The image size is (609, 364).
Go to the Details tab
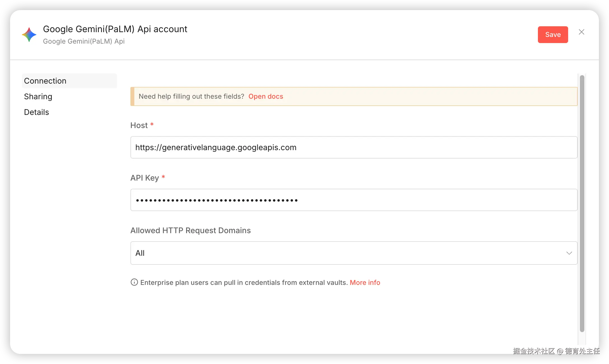coord(36,112)
